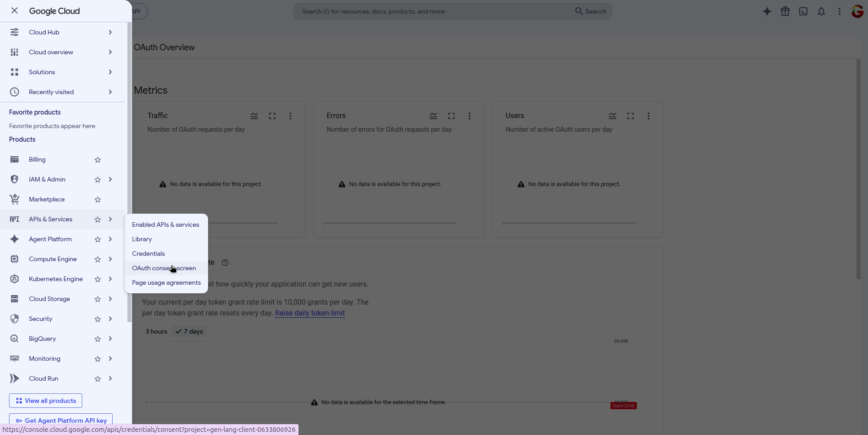
Task: Expand the Recently visited submenu arrow
Action: pos(110,92)
